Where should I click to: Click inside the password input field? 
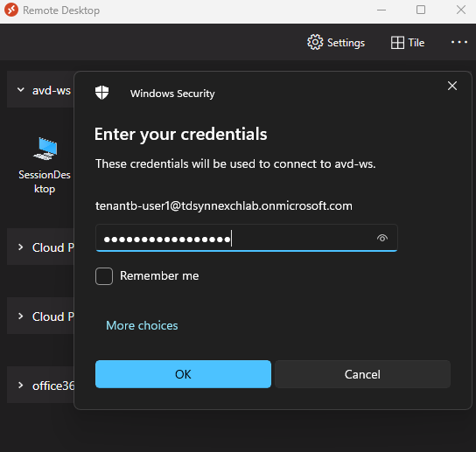click(x=246, y=238)
